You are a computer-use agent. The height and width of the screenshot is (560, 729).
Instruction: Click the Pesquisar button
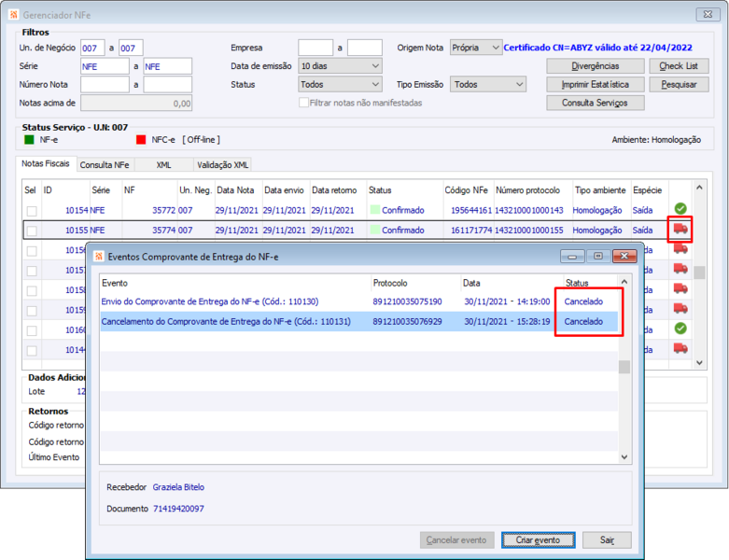679,85
